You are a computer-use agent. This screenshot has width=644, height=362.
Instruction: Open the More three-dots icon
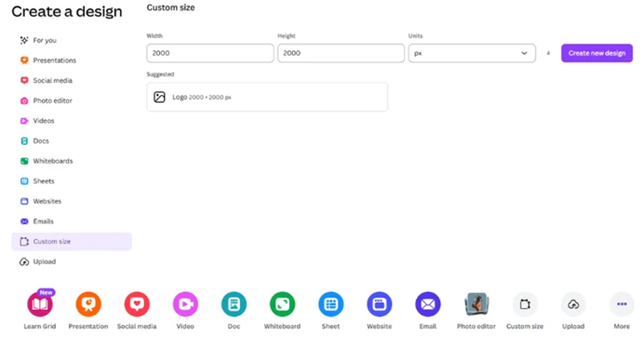[621, 304]
